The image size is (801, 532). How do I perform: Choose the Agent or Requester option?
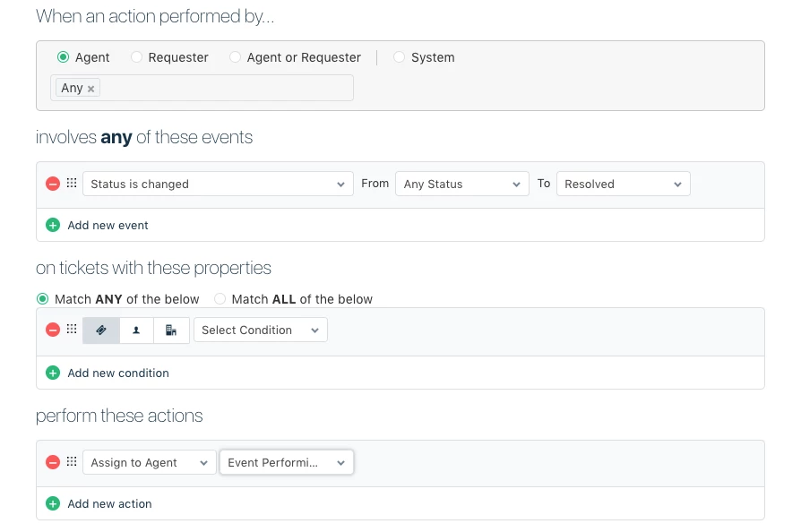click(x=235, y=57)
